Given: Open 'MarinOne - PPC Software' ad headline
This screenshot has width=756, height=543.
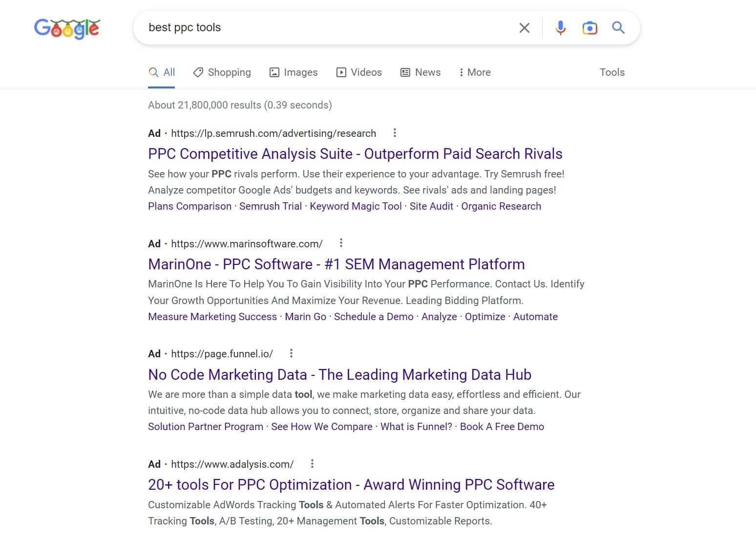Looking at the screenshot, I should [x=336, y=264].
